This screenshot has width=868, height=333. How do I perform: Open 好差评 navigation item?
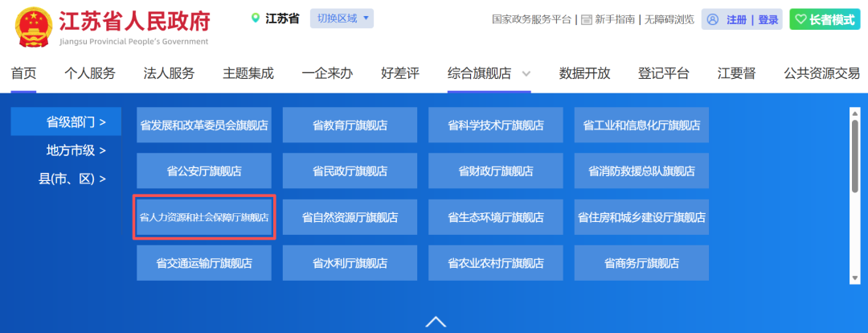coord(400,73)
